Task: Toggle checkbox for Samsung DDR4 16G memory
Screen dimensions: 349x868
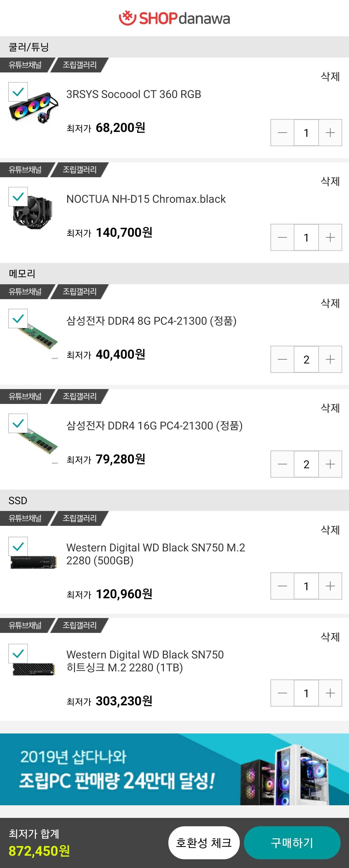Action: point(18,423)
